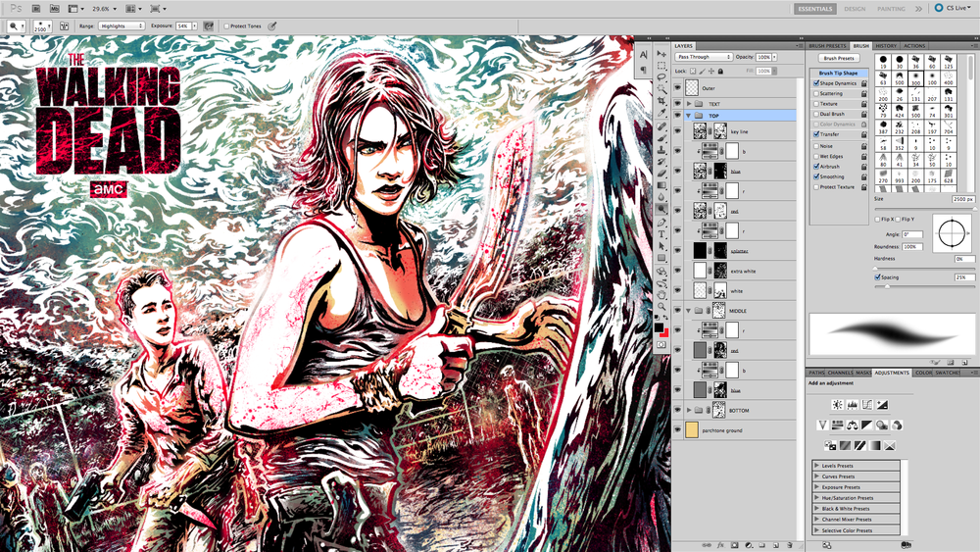Screen dimensions: 980x552
Task: Add layer mask from Layers panel bottom
Action: (x=734, y=545)
